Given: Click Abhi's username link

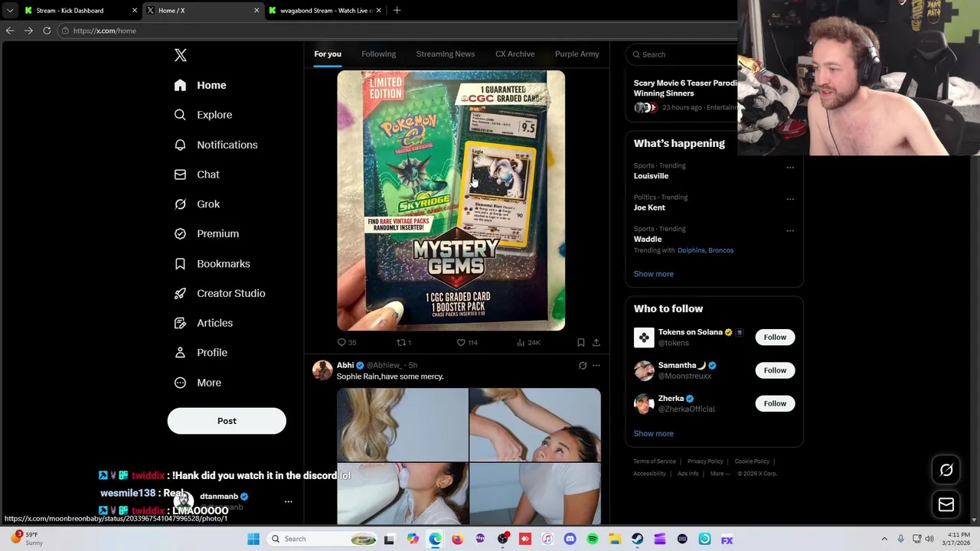Looking at the screenshot, I should click(384, 366).
